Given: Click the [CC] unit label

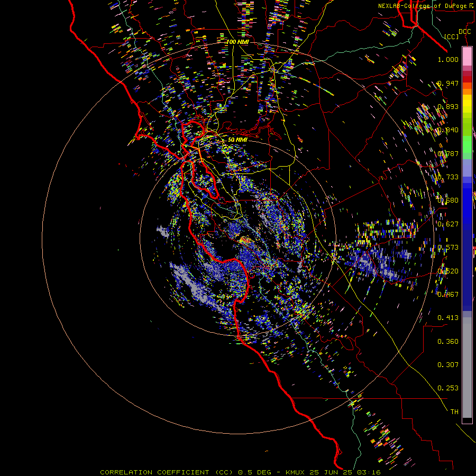Looking at the screenshot, I should click(452, 36).
